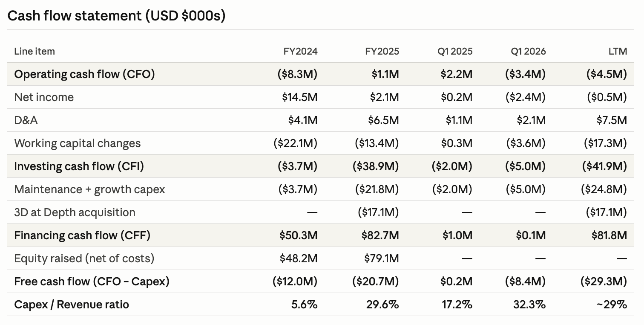Click the Free cash flow row label
The height and width of the screenshot is (325, 644).
point(92,281)
